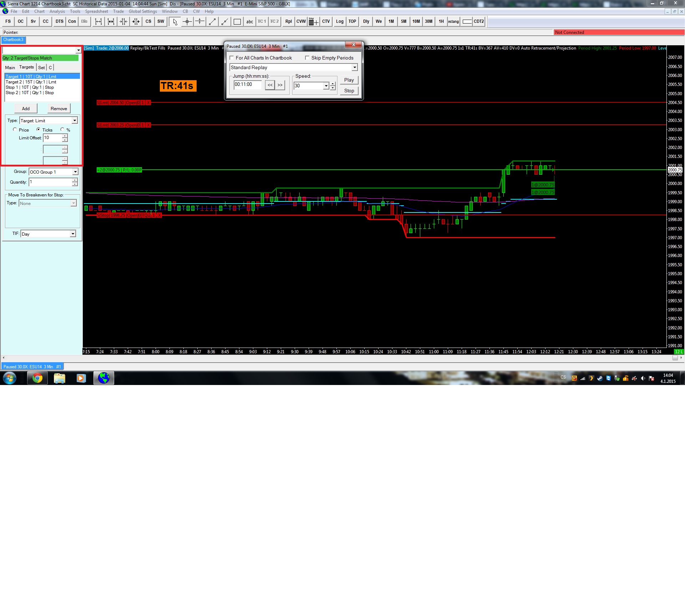Click the abc text tool
This screenshot has height=616, width=685.
[250, 22]
